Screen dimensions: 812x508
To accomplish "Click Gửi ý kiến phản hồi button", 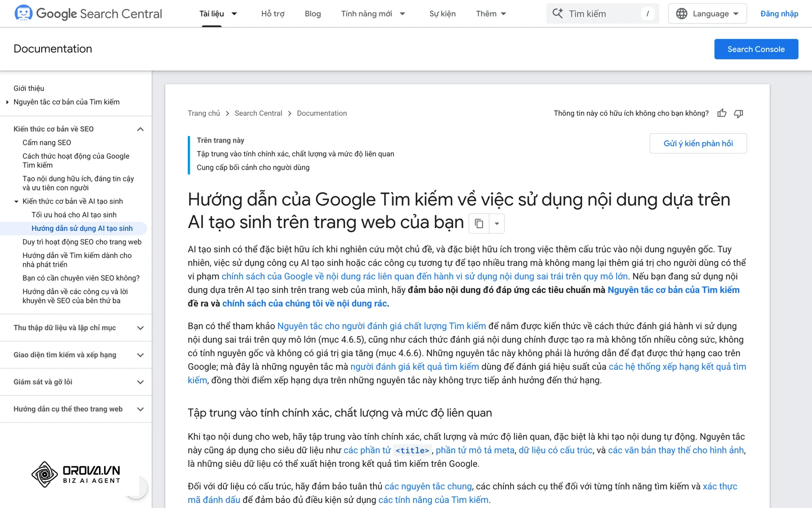I will [698, 143].
